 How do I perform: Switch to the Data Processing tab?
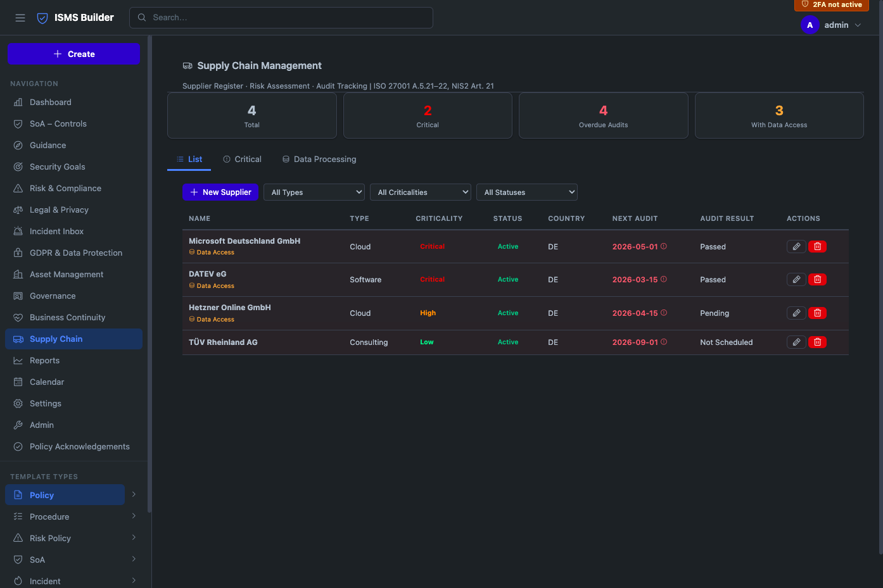[x=319, y=160]
